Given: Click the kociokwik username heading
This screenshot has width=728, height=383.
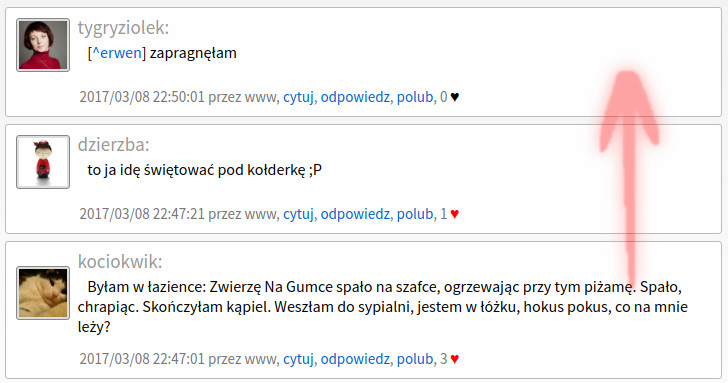Looking at the screenshot, I should tap(120, 262).
